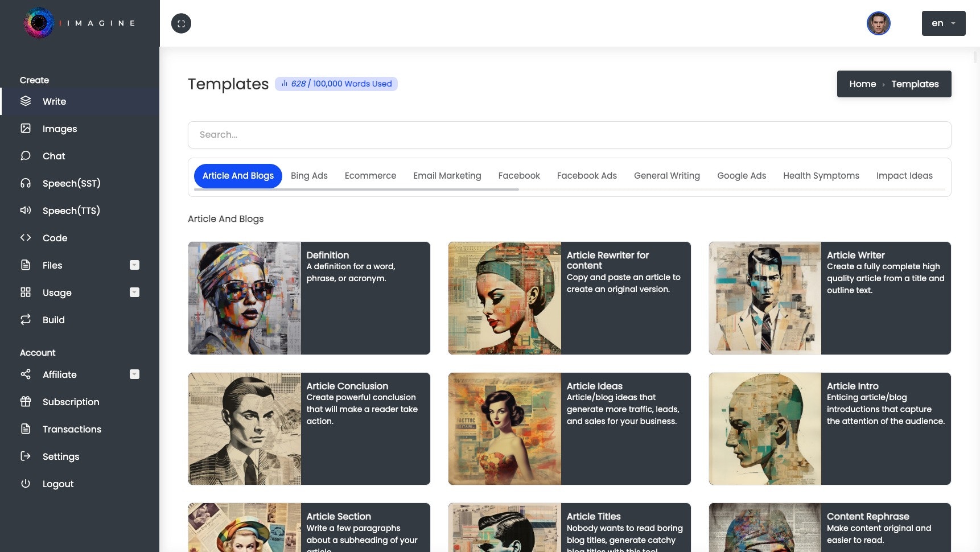Image resolution: width=980 pixels, height=552 pixels.
Task: Open Chat from the sidebar
Action: coord(80,156)
